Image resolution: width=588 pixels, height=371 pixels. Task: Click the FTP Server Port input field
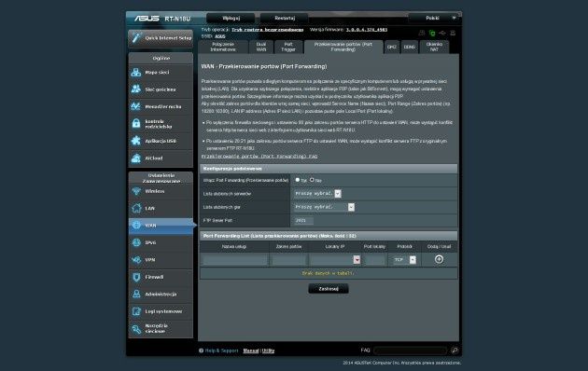[303, 221]
